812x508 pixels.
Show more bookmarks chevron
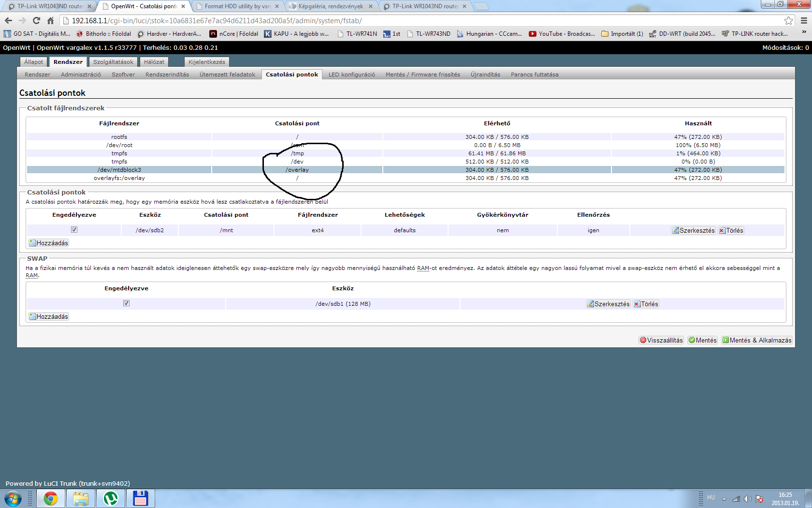pos(804,32)
